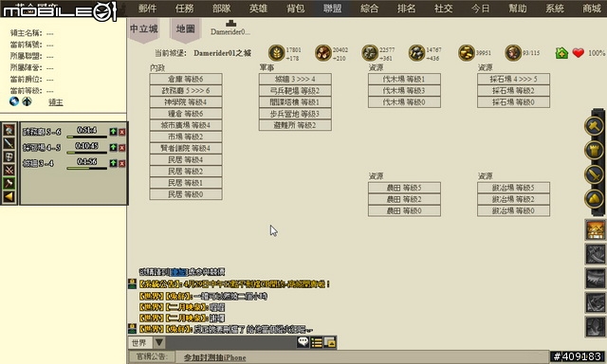
Task: Open the 政務廳 5 >>> 6 building
Action: point(186,91)
